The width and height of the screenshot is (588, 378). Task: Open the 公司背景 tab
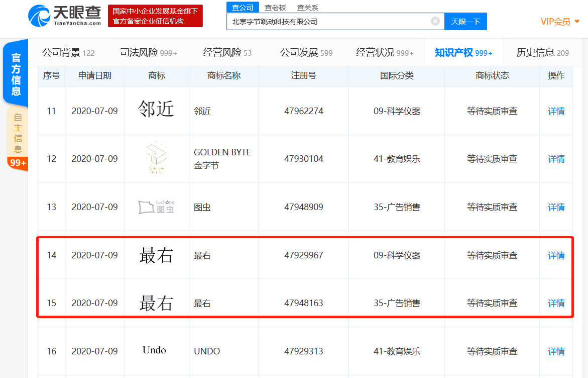coord(68,53)
